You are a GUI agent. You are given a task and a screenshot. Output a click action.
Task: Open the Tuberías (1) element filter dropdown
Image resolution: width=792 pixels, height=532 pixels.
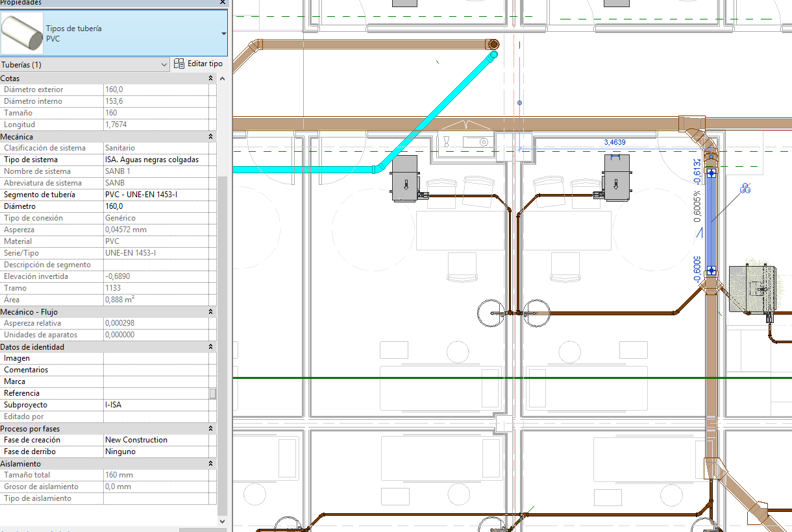[164, 64]
